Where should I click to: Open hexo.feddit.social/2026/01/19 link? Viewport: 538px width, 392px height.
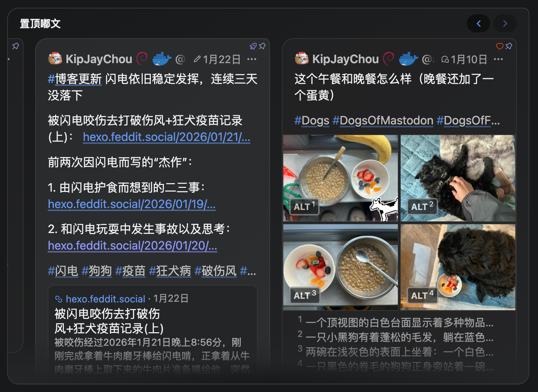point(132,204)
